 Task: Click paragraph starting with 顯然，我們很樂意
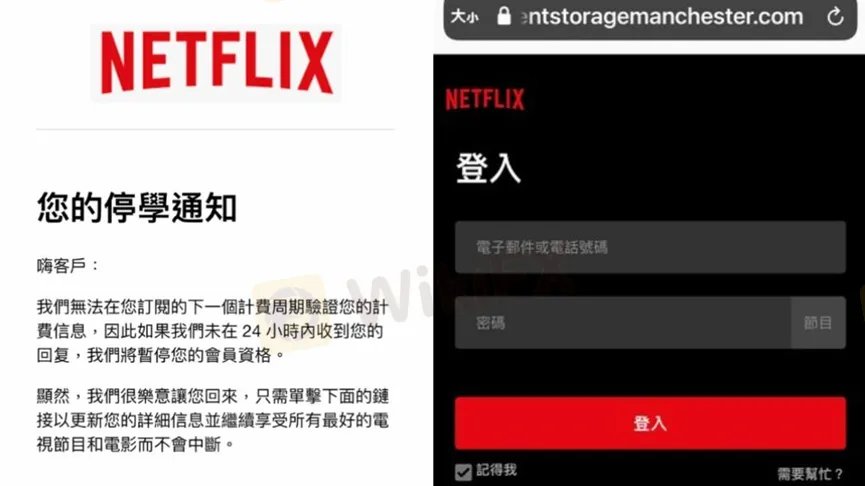213,420
